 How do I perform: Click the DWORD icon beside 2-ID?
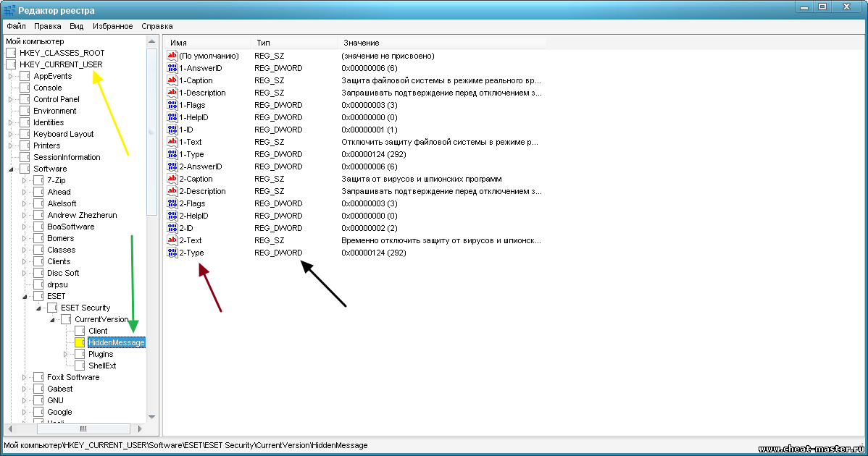[172, 228]
